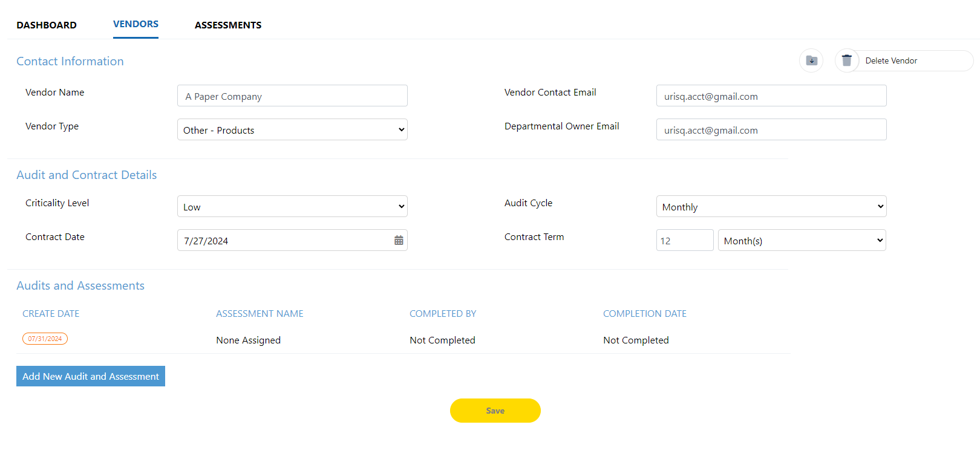Click the Contract Date input field
Screen dimensions: 980x465
[x=292, y=240]
